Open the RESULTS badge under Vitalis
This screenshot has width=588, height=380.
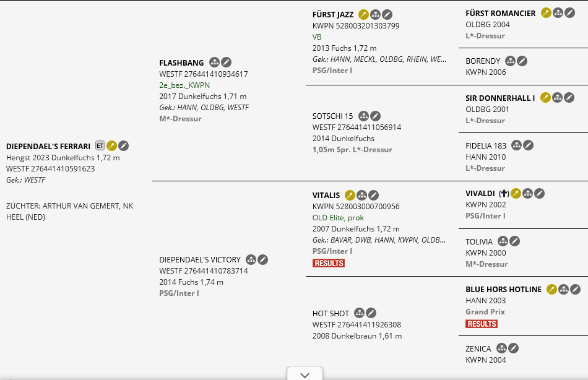[x=329, y=263]
